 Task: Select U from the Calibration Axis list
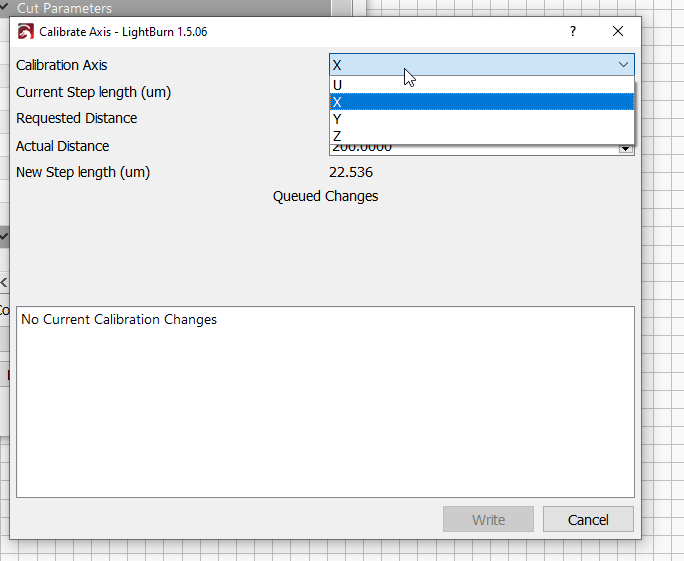pyautogui.click(x=482, y=85)
